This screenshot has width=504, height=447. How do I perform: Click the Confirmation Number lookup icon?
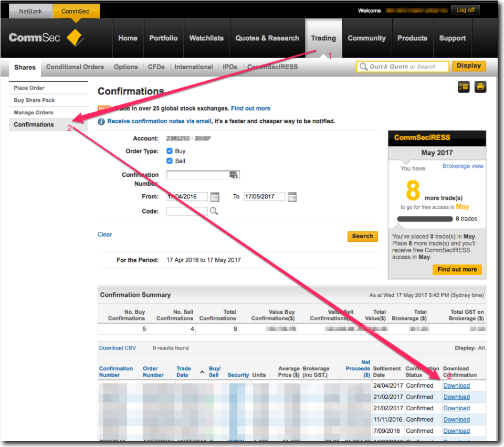tap(234, 175)
